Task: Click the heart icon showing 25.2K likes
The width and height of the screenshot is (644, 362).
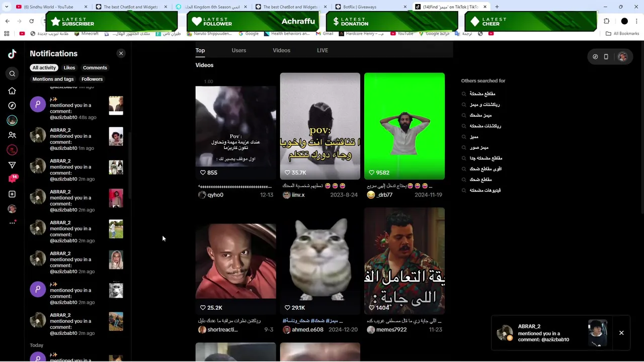Action: click(203, 308)
